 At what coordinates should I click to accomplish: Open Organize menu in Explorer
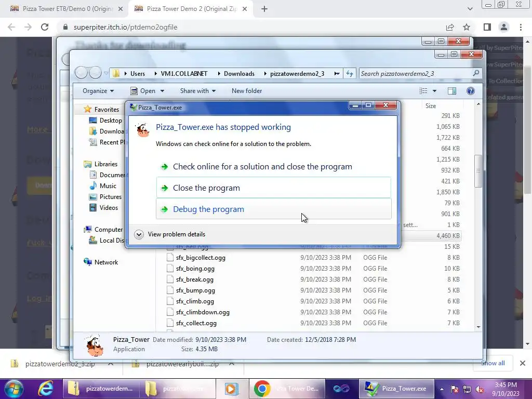pyautogui.click(x=98, y=91)
